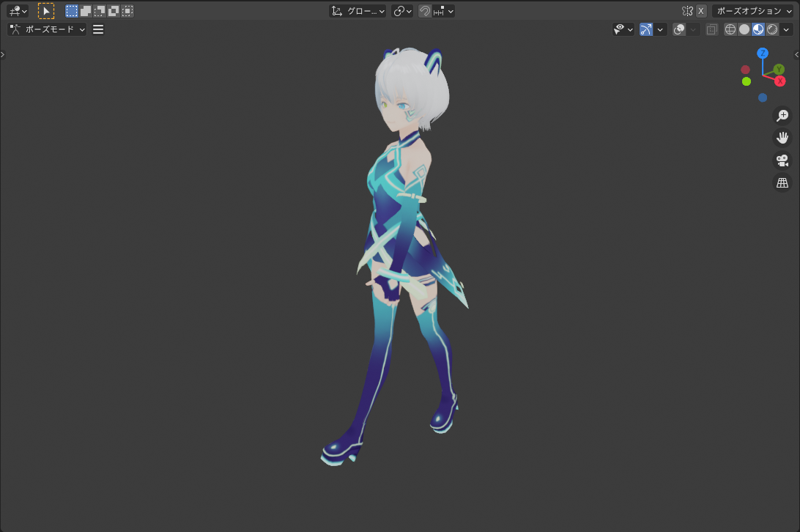This screenshot has height=532, width=800.
Task: Open the gizmo settings dropdown arrow
Action: [x=660, y=29]
